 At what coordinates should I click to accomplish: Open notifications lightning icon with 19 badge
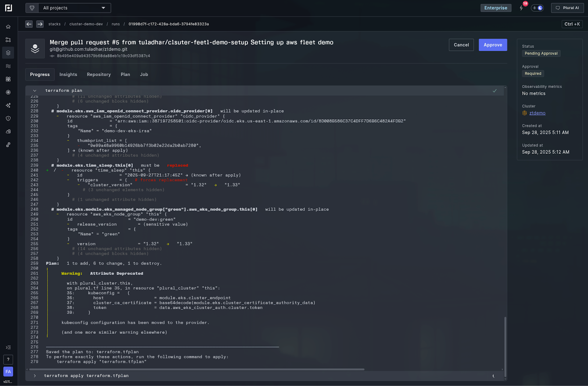(x=521, y=8)
